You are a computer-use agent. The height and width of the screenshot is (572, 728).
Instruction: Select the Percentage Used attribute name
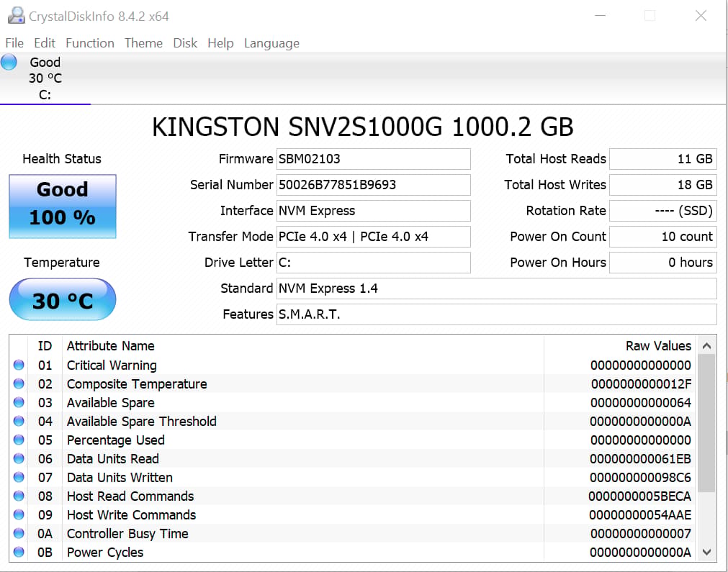click(116, 440)
